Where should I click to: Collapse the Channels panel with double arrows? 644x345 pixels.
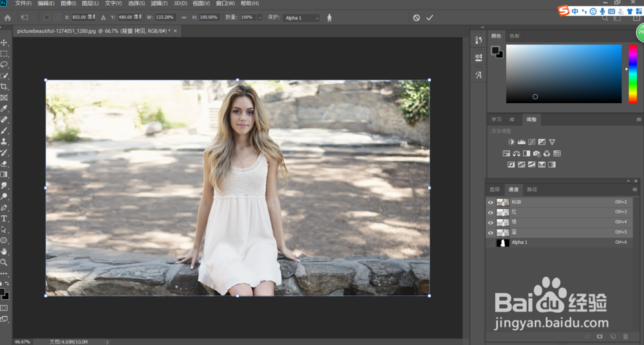click(x=629, y=181)
